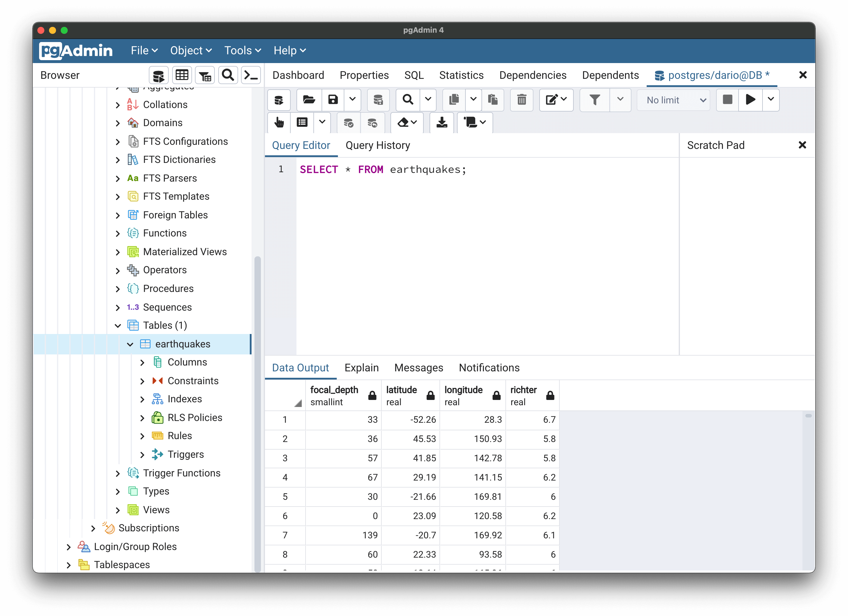Image resolution: width=848 pixels, height=616 pixels.
Task: Click the Messages tab in Data Output
Action: click(x=419, y=367)
